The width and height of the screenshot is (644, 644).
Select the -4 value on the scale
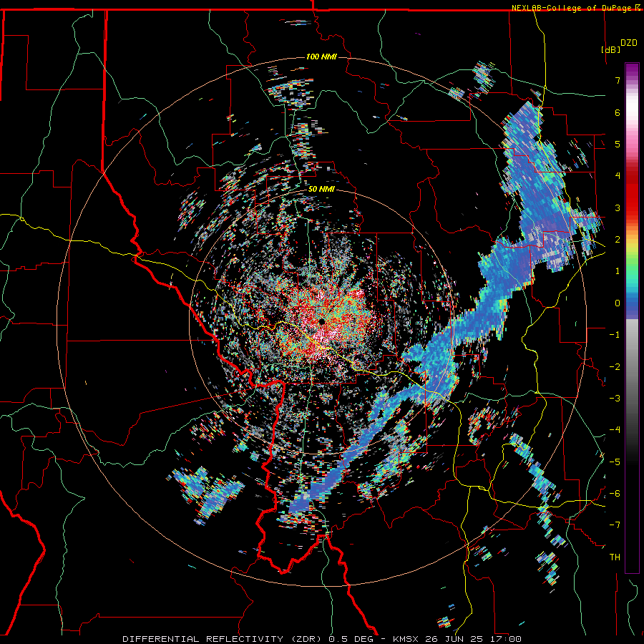(615, 430)
